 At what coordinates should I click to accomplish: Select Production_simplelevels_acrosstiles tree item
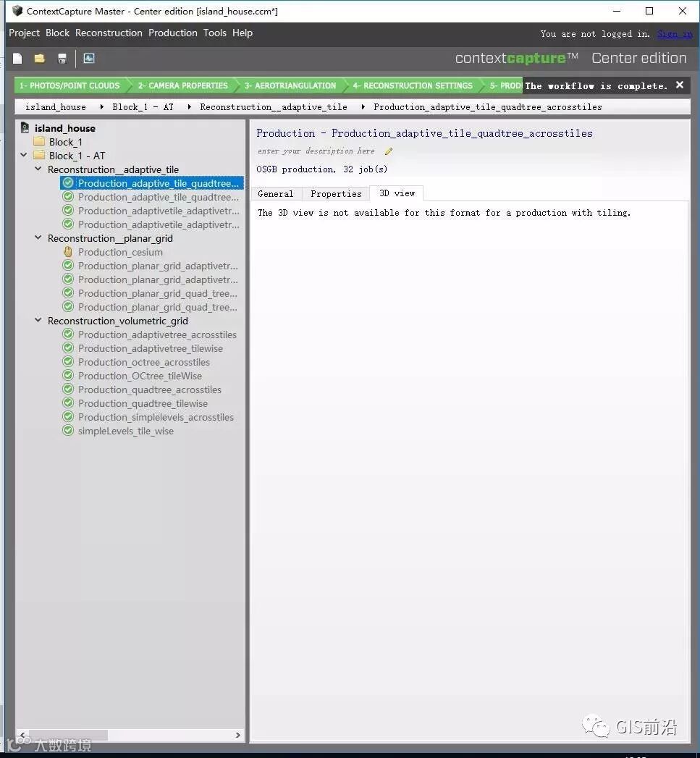coord(156,417)
